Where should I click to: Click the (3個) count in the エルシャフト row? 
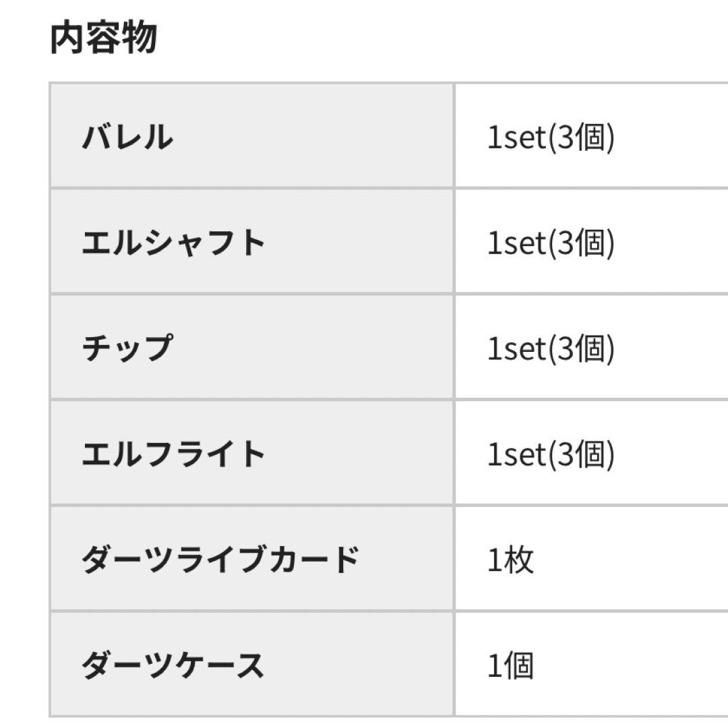point(580,243)
